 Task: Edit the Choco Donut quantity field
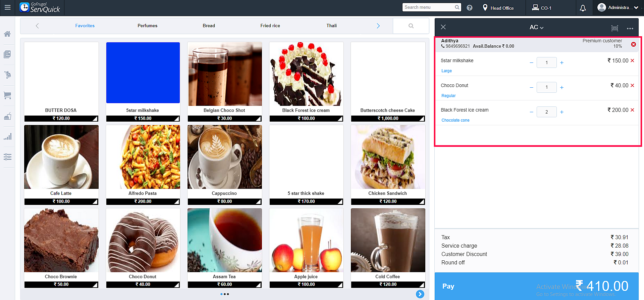point(547,87)
